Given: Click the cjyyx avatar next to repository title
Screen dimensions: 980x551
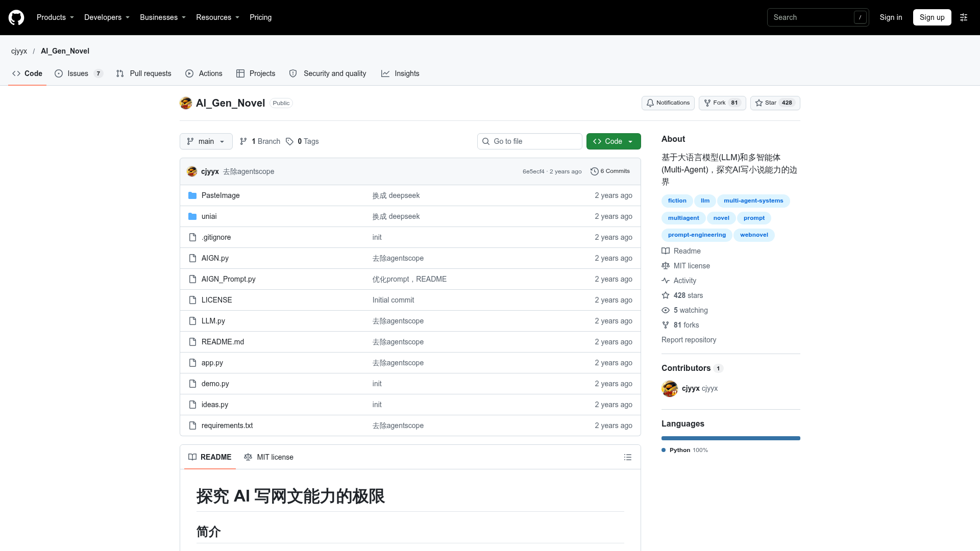Looking at the screenshot, I should [186, 103].
